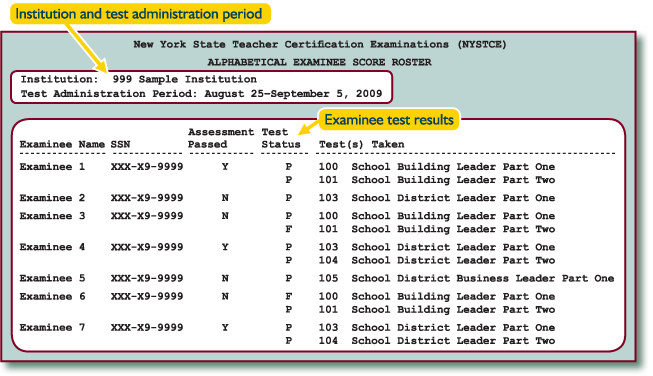The width and height of the screenshot is (653, 376).
Task: Click the 'SSN' column header
Action: 120,144
